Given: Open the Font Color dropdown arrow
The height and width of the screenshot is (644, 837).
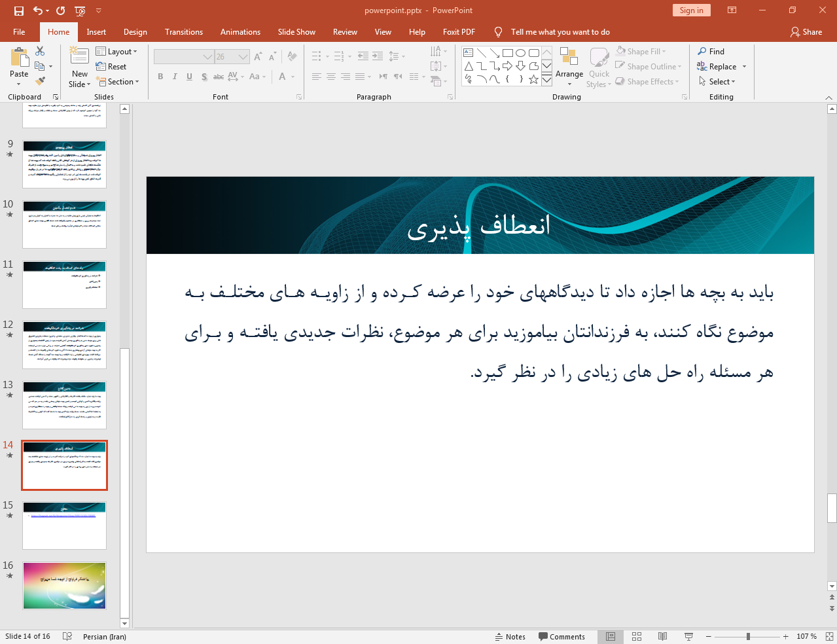Looking at the screenshot, I should [x=293, y=77].
